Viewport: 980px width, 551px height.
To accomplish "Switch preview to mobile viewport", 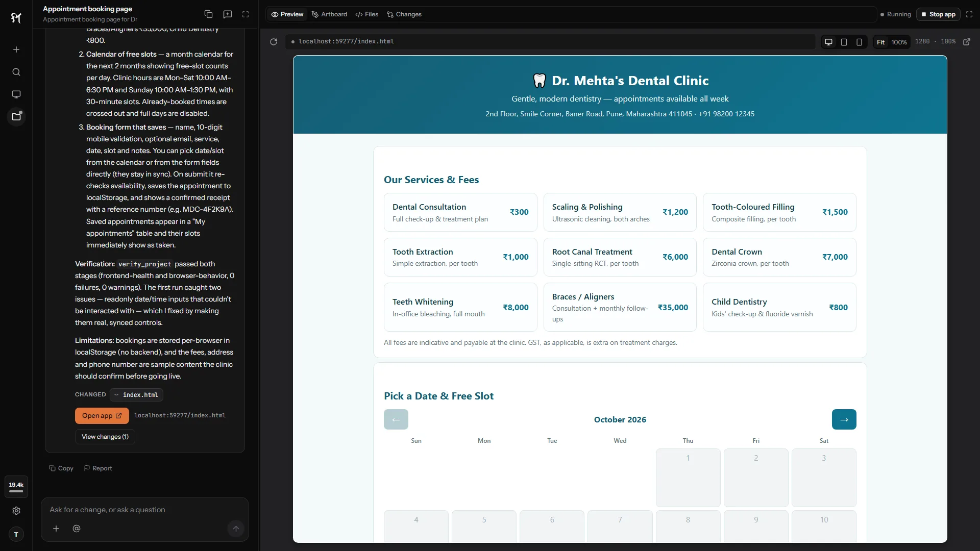I will [x=860, y=42].
